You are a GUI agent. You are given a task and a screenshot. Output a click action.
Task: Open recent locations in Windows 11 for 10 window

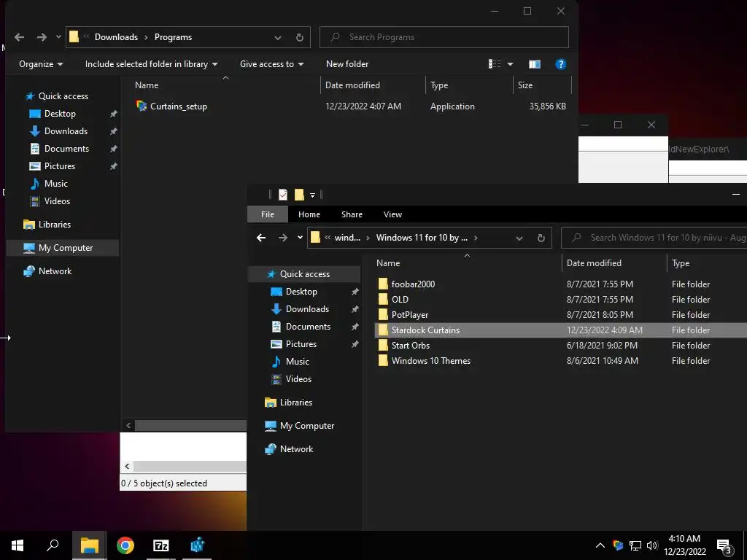[x=300, y=238]
